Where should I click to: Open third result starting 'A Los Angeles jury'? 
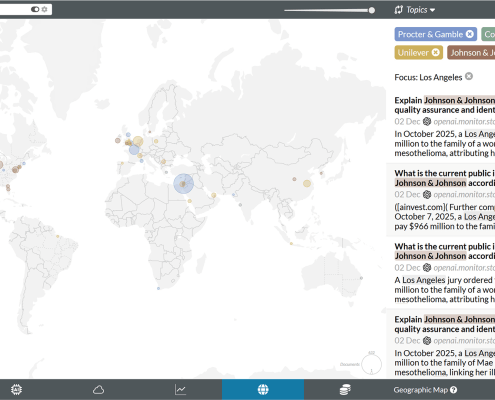click(x=445, y=289)
